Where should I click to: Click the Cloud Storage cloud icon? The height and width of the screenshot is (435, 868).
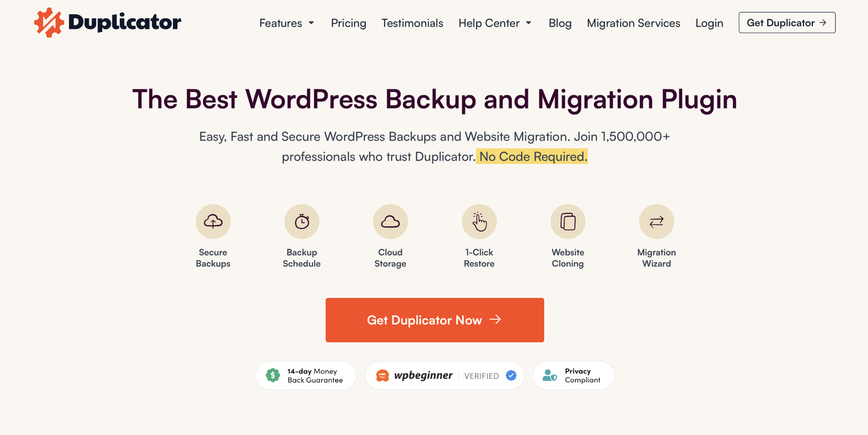click(390, 222)
